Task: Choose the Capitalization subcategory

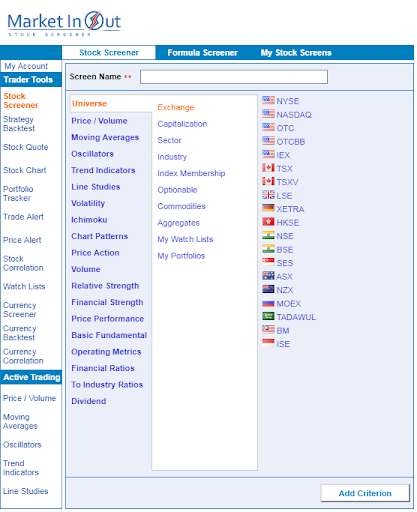Action: pyautogui.click(x=182, y=124)
